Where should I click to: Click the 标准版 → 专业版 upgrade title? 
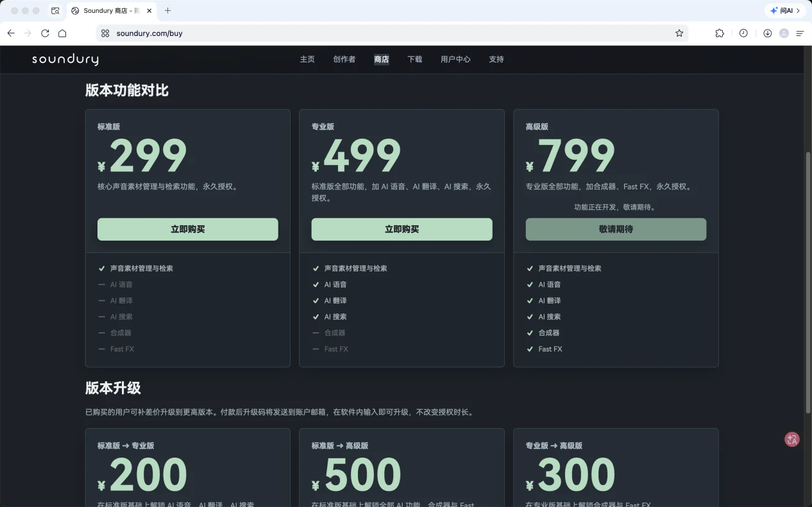click(126, 445)
